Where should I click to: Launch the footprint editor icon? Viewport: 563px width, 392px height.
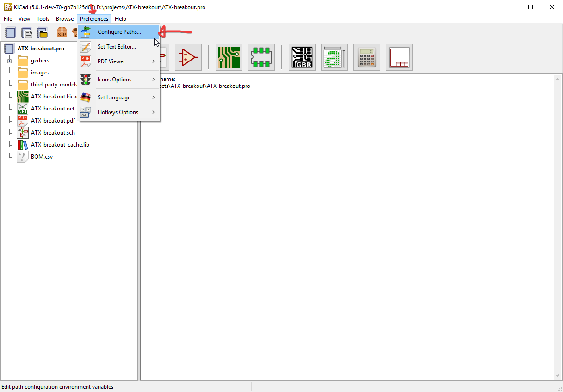tap(261, 57)
